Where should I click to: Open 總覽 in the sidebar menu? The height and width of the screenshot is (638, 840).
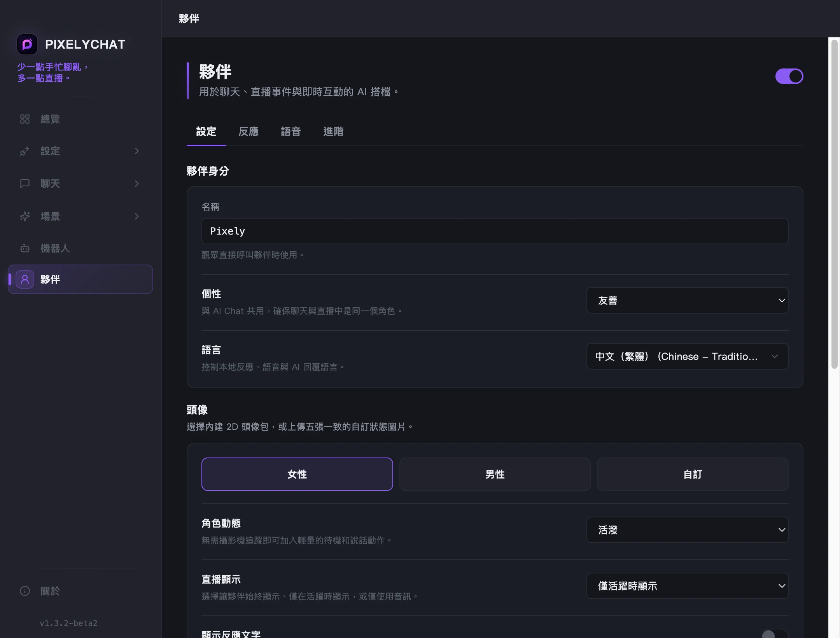tap(80, 119)
